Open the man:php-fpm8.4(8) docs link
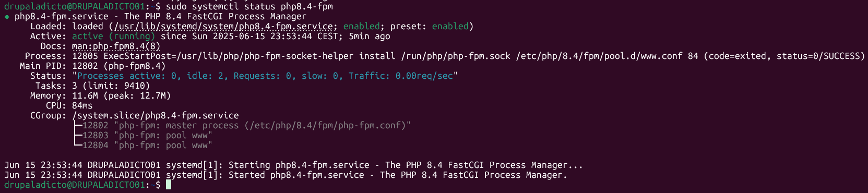The height and width of the screenshot is (193, 868). (x=116, y=46)
